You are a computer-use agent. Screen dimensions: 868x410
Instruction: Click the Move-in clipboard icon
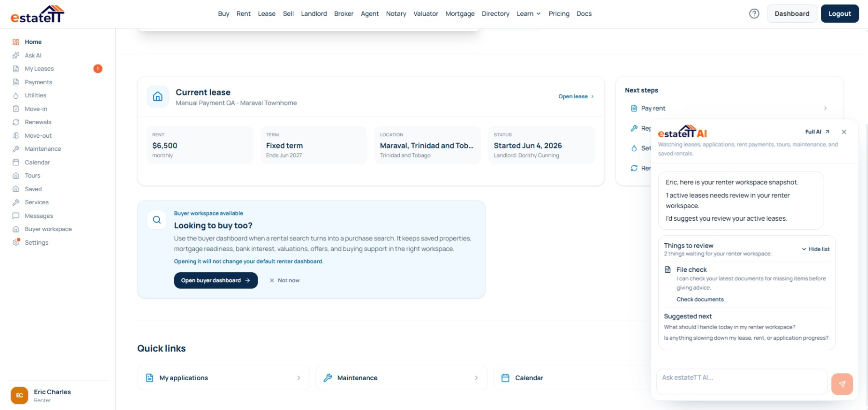point(16,109)
